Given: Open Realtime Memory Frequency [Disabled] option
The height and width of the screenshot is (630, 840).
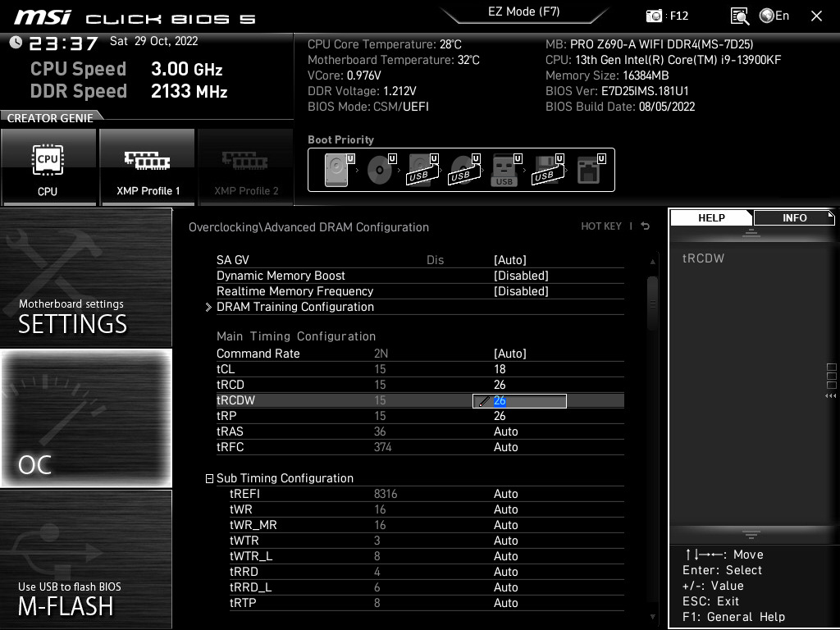Looking at the screenshot, I should pos(521,291).
